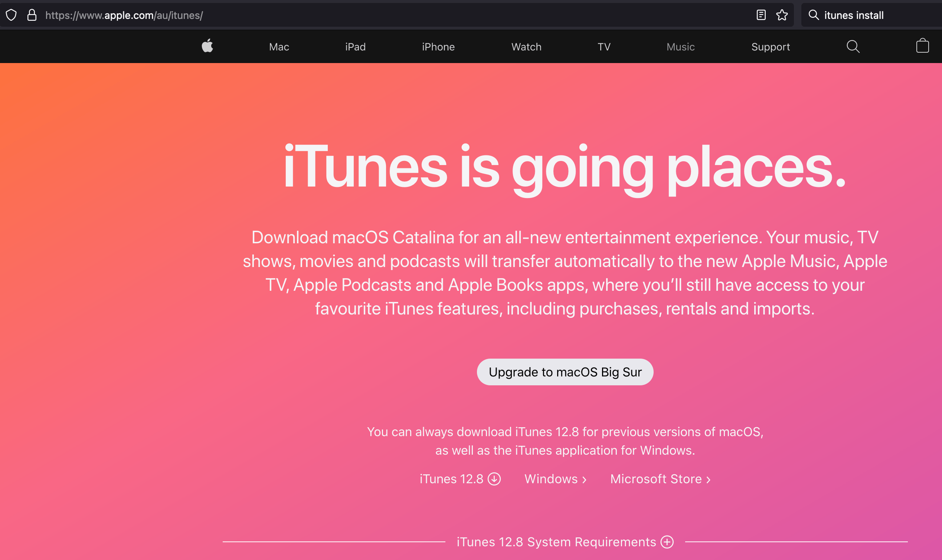Click the itunes install search field
This screenshot has width=942, height=560.
pyautogui.click(x=853, y=15)
